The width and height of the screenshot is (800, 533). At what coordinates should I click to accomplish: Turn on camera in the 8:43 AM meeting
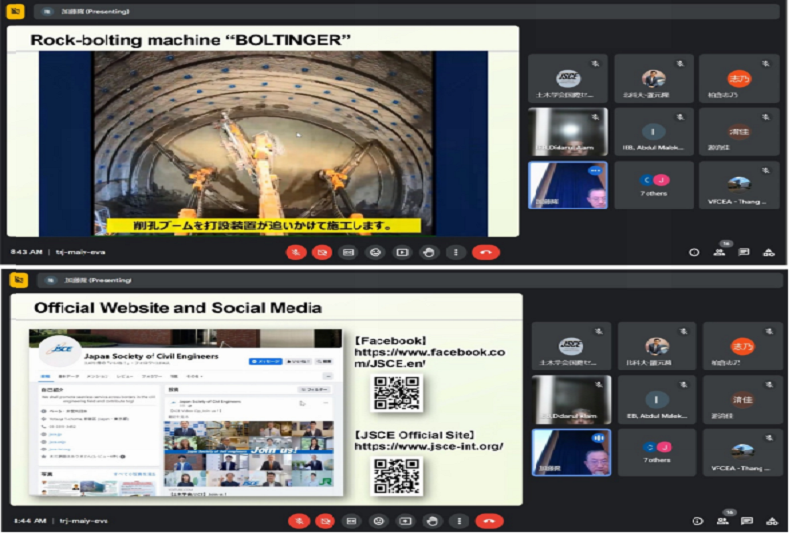tap(322, 252)
